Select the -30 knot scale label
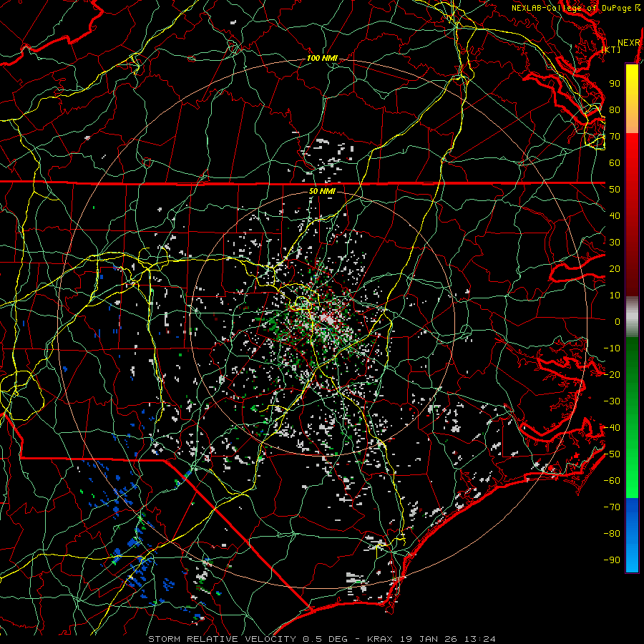 coord(612,401)
